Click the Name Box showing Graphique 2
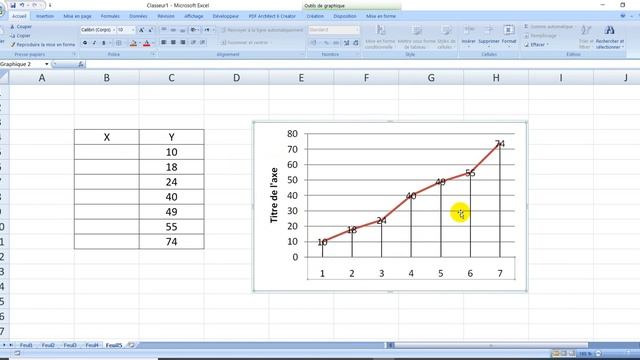The image size is (640, 360). [x=21, y=64]
